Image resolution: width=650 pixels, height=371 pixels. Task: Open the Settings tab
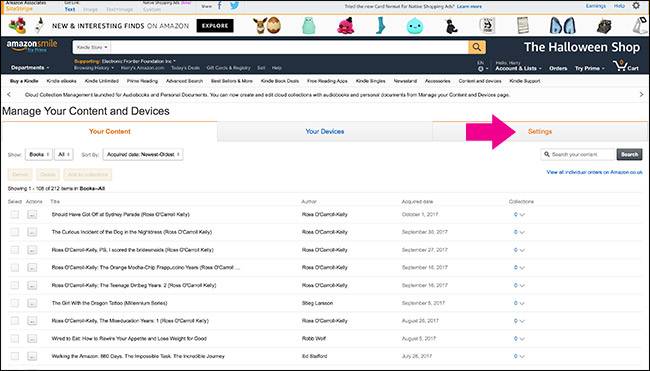(540, 131)
